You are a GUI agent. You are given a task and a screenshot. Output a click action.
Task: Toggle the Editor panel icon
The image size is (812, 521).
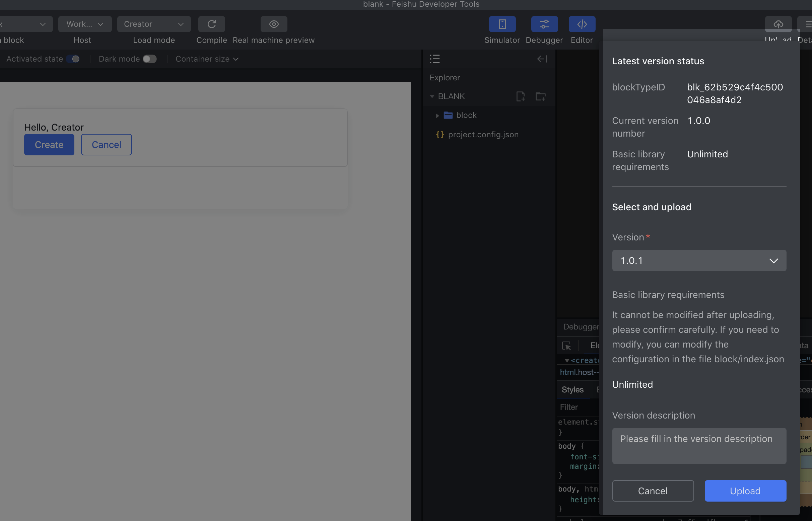(582, 24)
